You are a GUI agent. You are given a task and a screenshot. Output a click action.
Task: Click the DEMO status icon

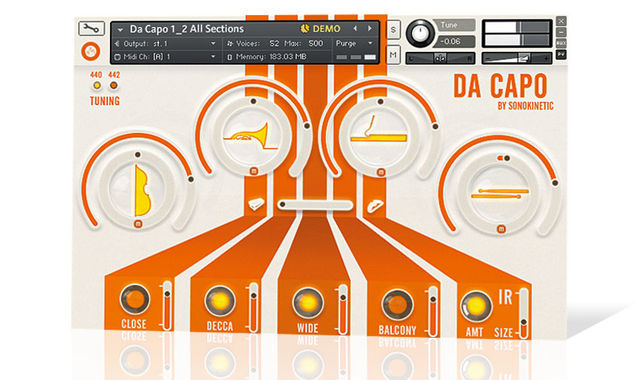304,29
